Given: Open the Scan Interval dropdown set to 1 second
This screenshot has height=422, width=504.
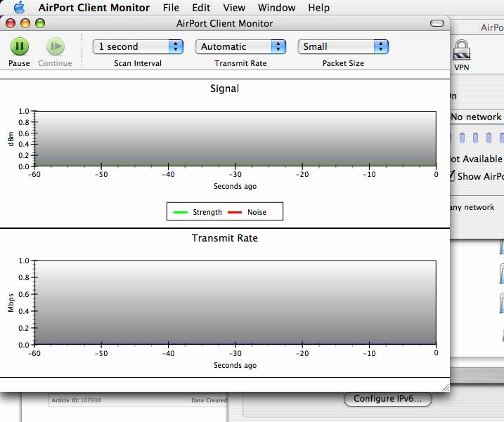Looking at the screenshot, I should [x=138, y=47].
